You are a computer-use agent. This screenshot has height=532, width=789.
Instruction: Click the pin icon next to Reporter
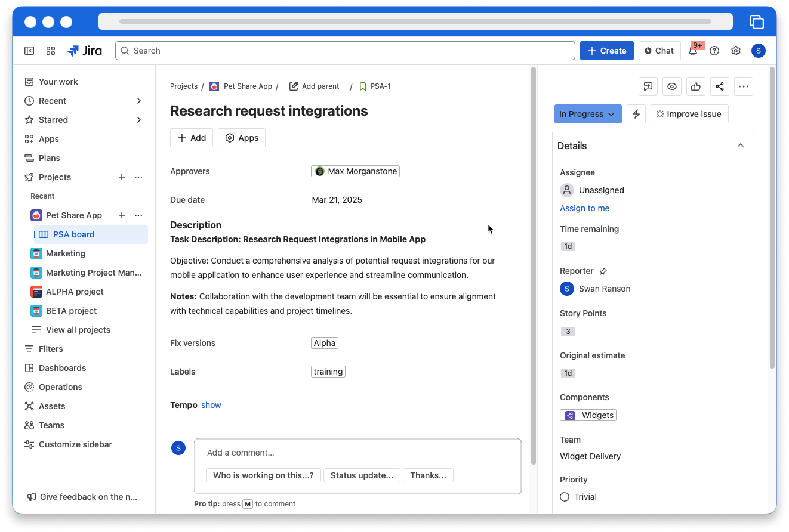point(603,271)
